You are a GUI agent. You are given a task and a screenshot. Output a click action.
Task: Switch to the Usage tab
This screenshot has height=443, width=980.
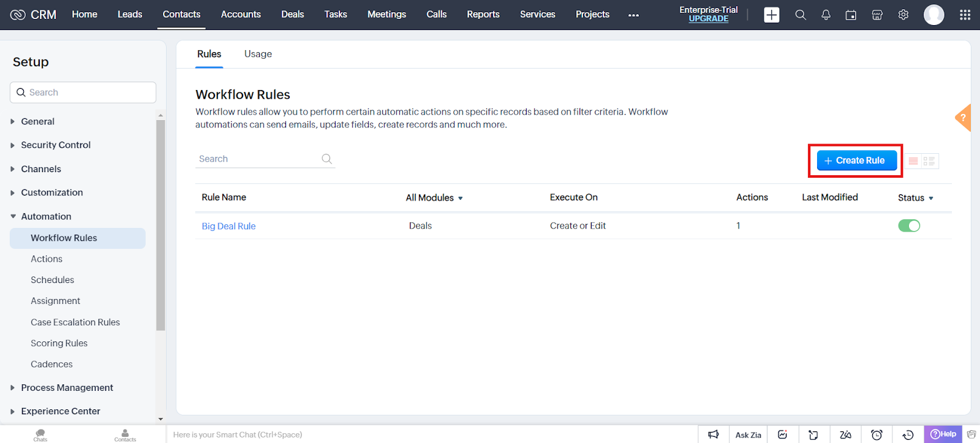[x=258, y=54]
